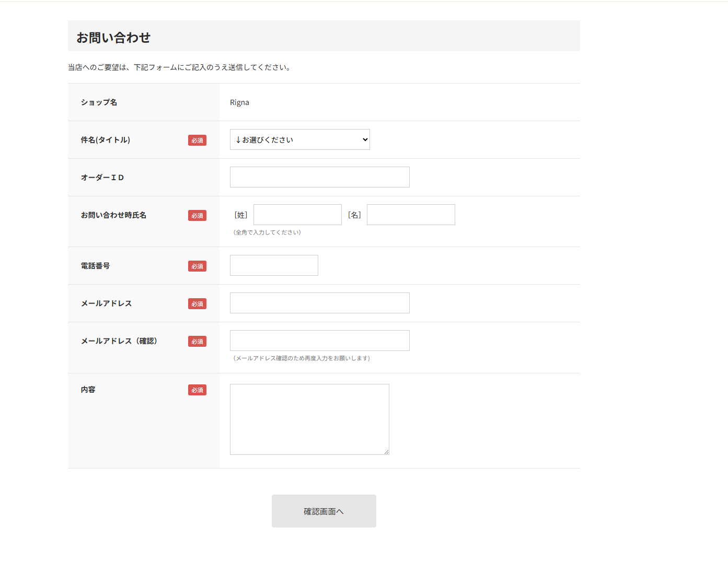Click the 必須 badge in the メールアドレス row
Viewport: 728px width, 586px height.
pyautogui.click(x=197, y=304)
